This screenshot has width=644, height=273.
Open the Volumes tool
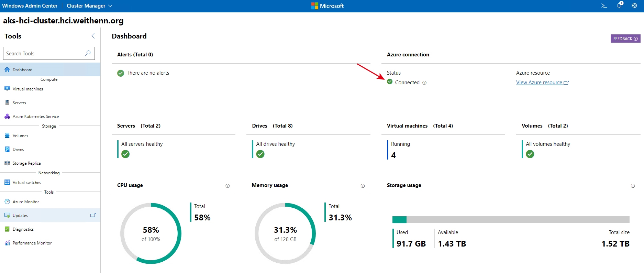coord(50,135)
